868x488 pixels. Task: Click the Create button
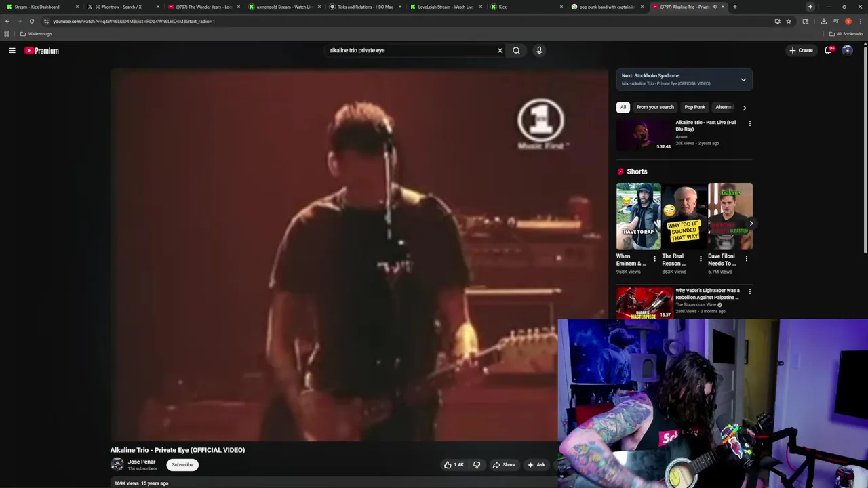point(801,50)
